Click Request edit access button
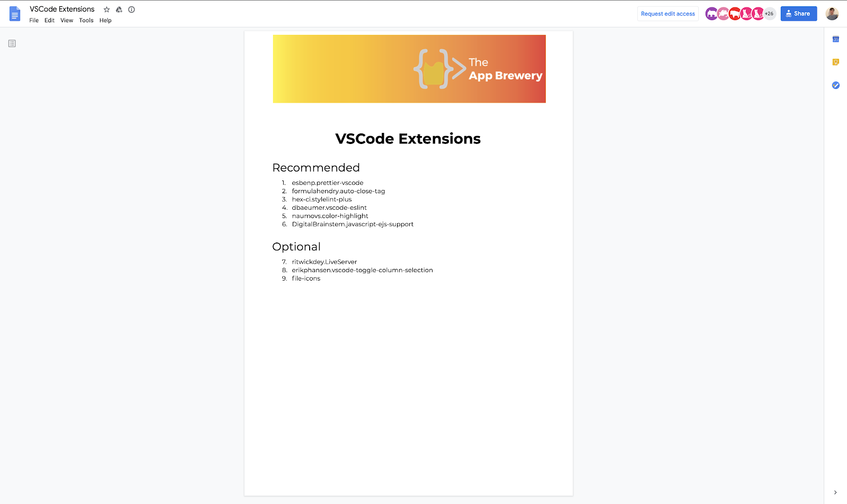The image size is (847, 504). [x=668, y=14]
